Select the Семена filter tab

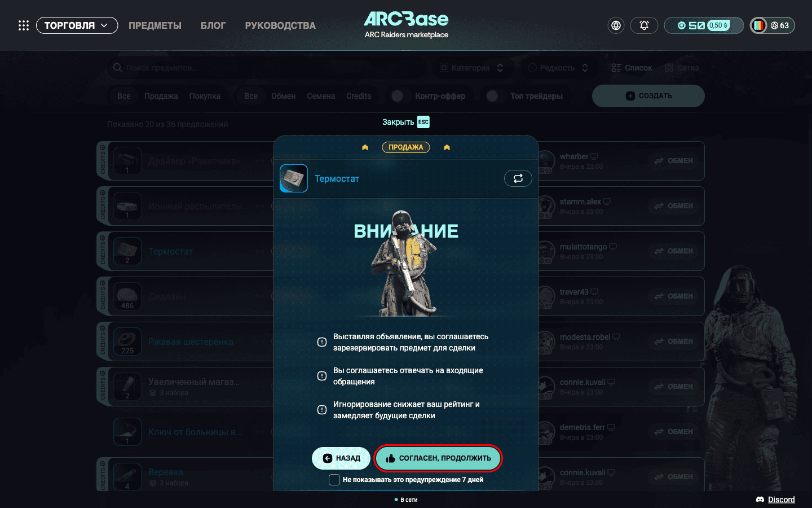[x=321, y=96]
